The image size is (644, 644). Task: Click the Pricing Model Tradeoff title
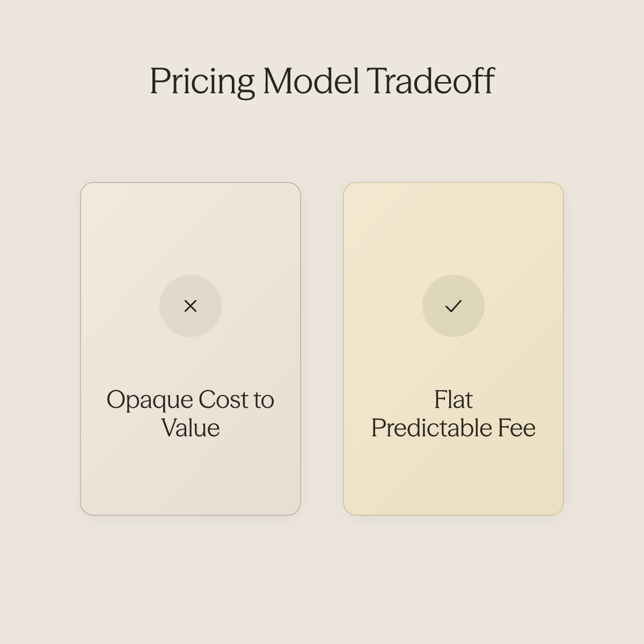point(322,82)
